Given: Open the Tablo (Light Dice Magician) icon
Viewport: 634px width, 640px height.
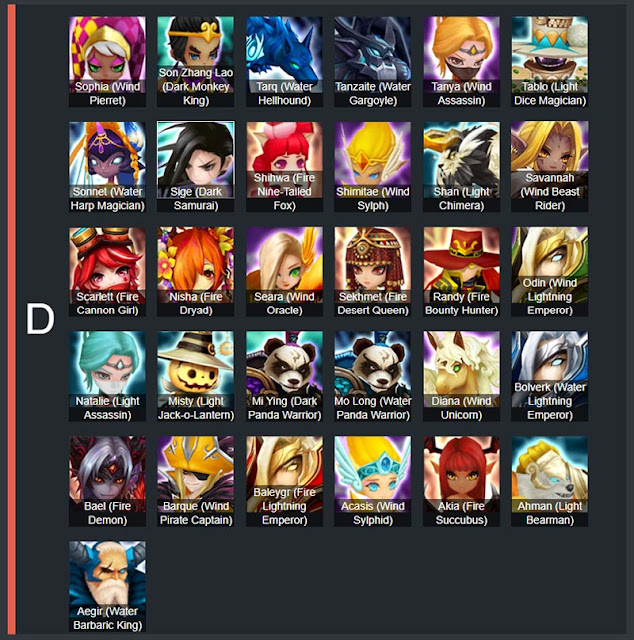Looking at the screenshot, I should pos(549,62).
